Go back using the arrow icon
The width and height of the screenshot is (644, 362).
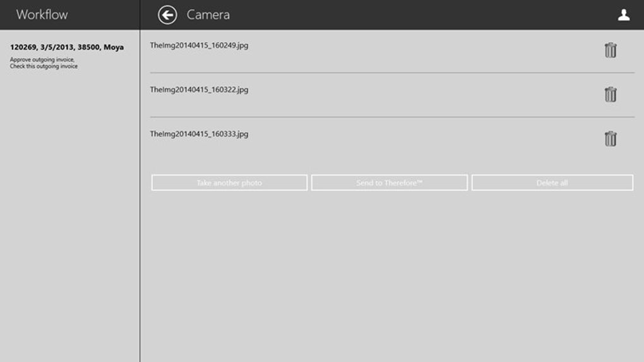click(167, 15)
